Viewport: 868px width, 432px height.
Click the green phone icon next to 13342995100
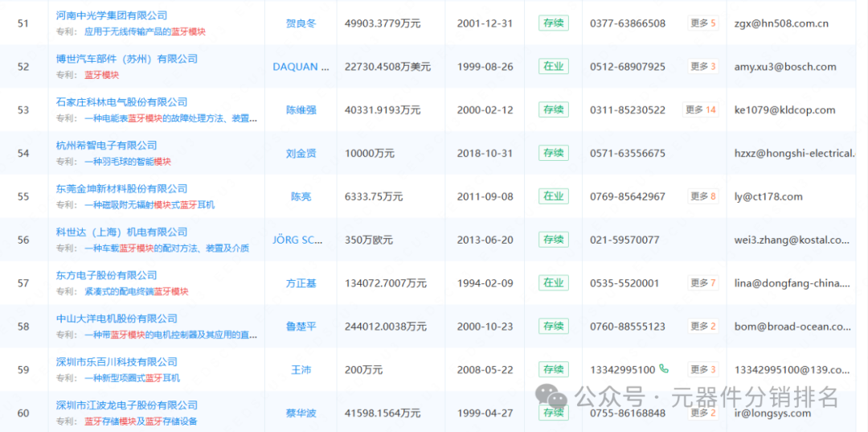[x=665, y=369]
